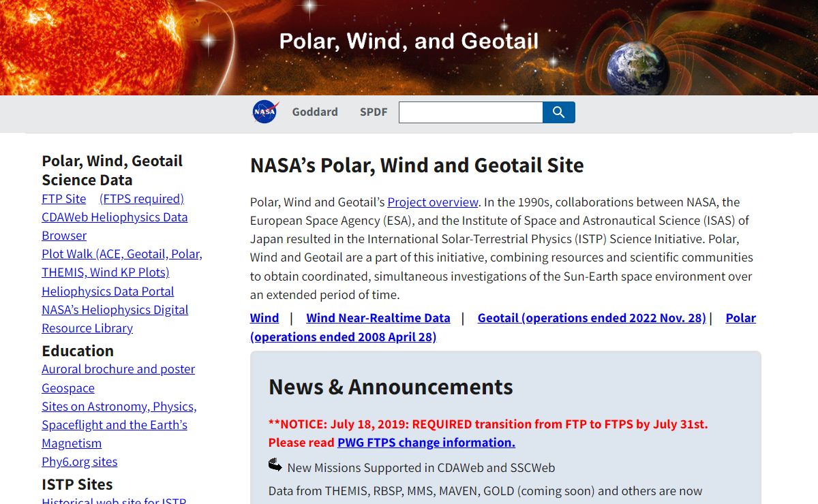Click the search magnifier button

coord(559,112)
